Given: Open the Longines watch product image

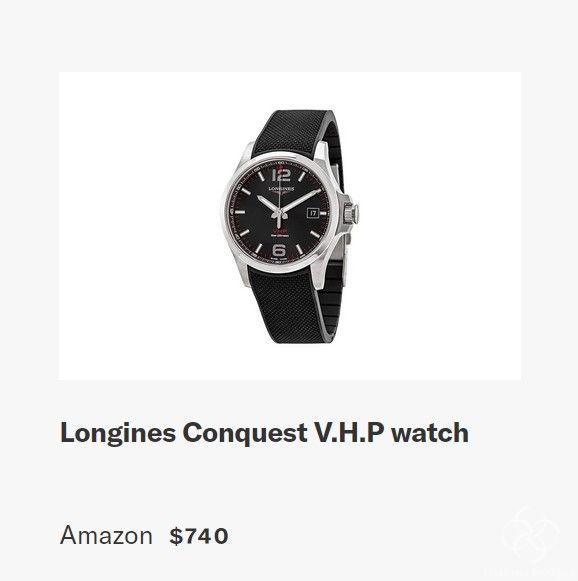Looking at the screenshot, I should click(x=290, y=226).
